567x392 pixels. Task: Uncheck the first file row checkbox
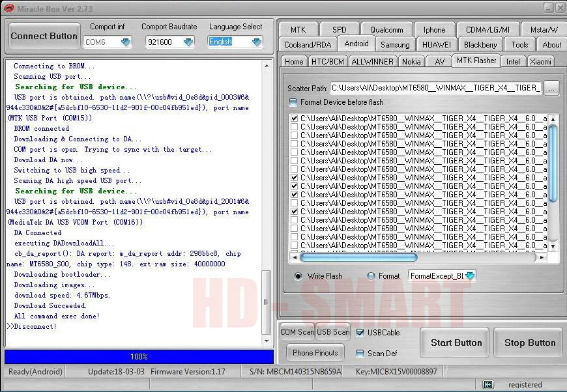pyautogui.click(x=295, y=118)
